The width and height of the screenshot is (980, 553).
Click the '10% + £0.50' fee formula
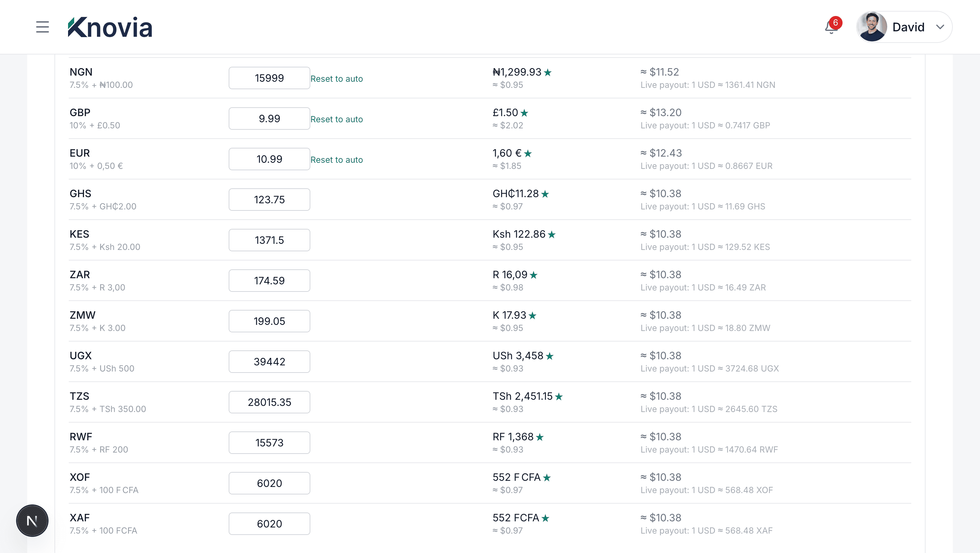tap(95, 126)
